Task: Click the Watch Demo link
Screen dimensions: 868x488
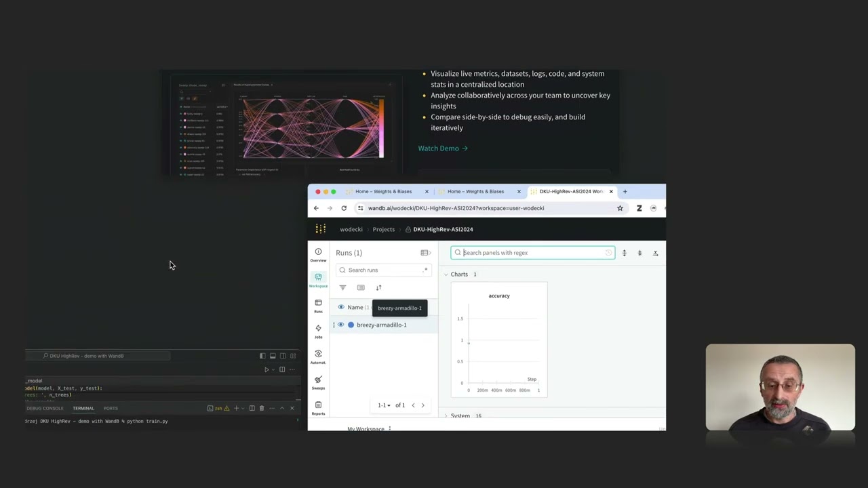Action: (x=443, y=148)
